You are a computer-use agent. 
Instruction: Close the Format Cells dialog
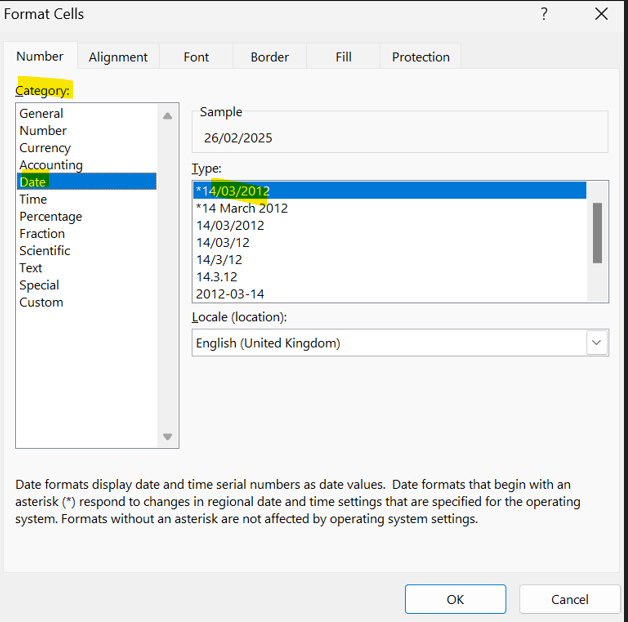[601, 14]
